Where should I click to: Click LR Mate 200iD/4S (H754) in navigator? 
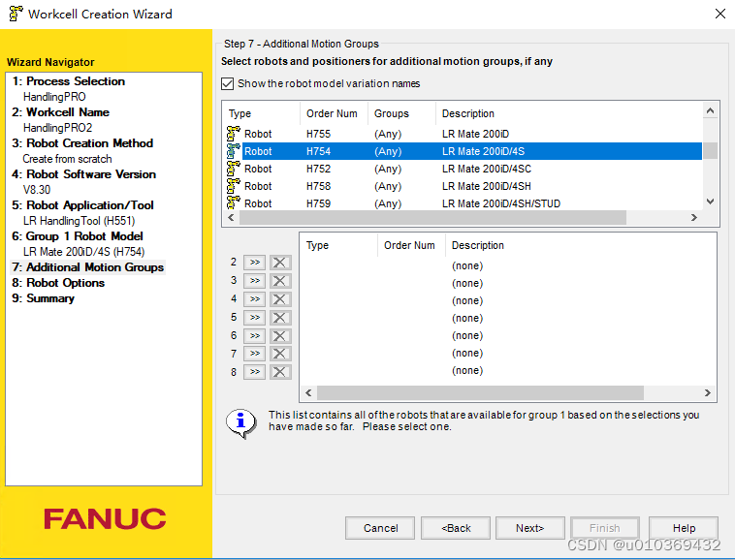point(84,252)
